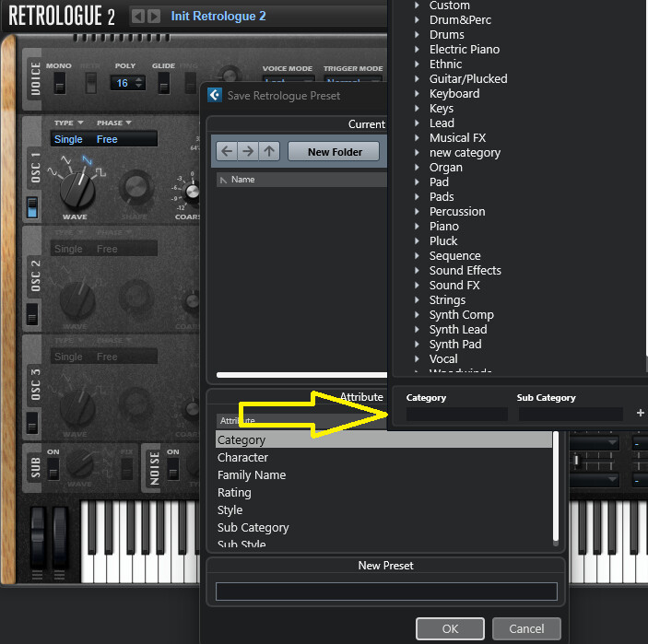The image size is (648, 644).
Task: Click the OSC 1 WAVE selector knob
Action: pyautogui.click(x=77, y=191)
